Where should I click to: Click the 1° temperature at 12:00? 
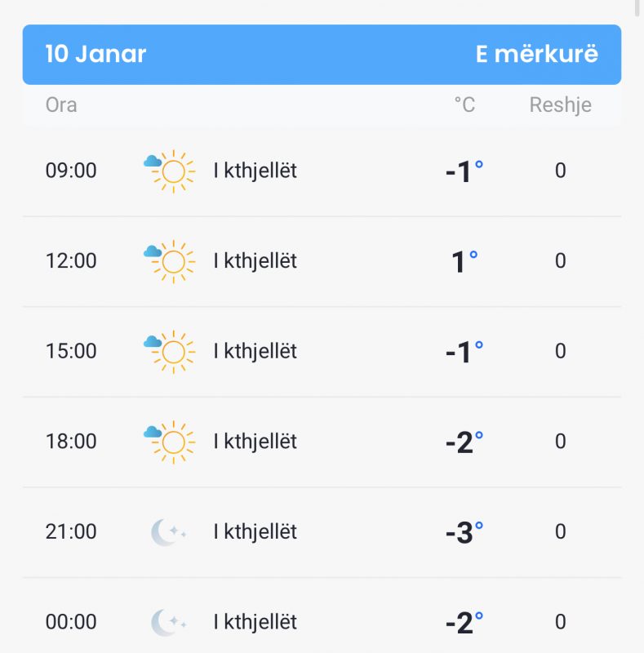464,261
